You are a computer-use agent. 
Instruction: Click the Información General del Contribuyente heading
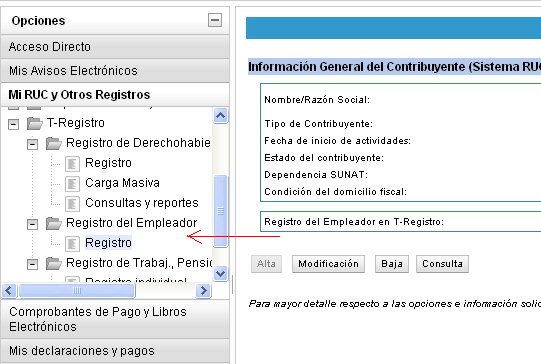click(394, 67)
